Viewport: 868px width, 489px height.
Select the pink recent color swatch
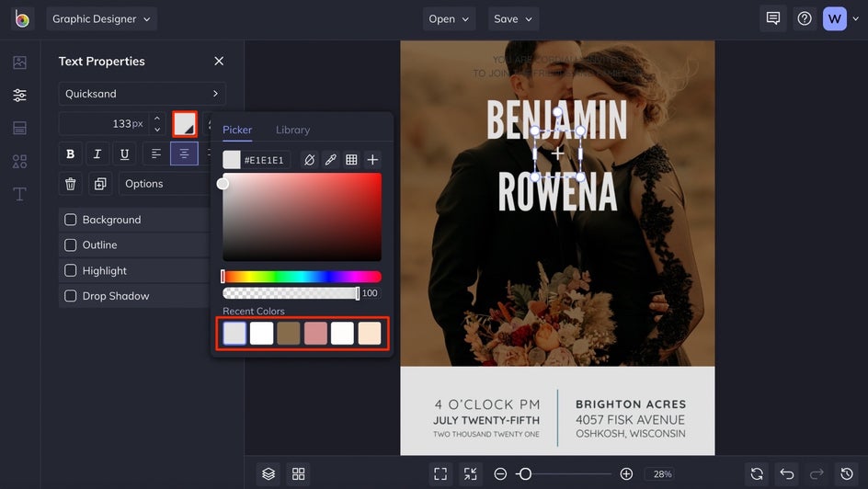coord(315,333)
